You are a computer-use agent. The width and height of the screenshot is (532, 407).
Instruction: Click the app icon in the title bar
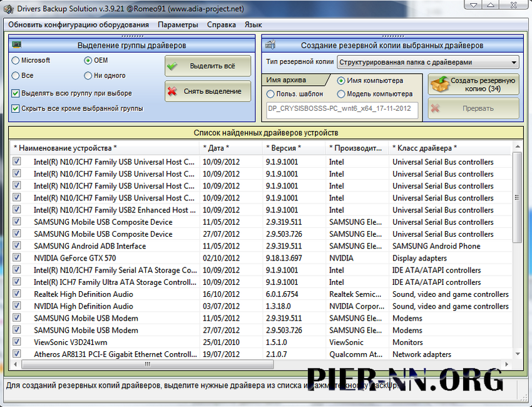click(8, 8)
